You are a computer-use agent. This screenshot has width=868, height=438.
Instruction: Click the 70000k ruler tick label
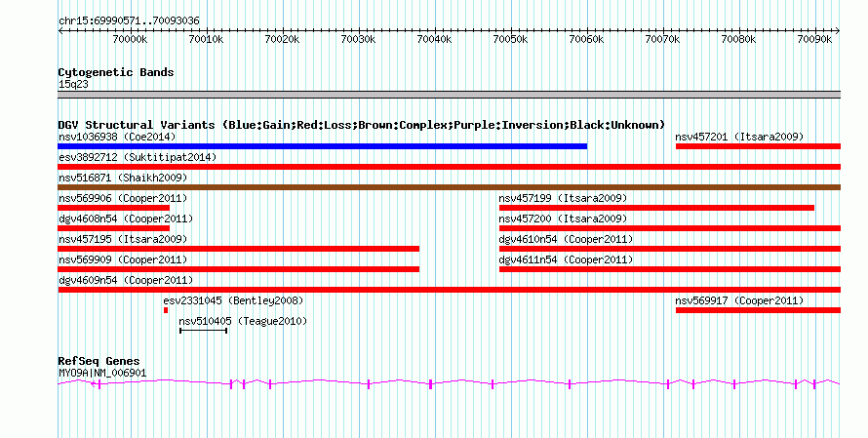tap(130, 40)
